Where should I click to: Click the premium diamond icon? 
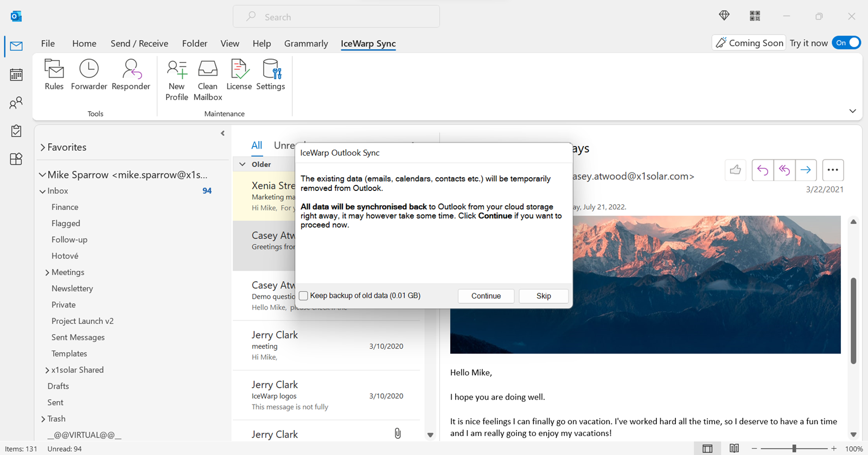click(724, 16)
